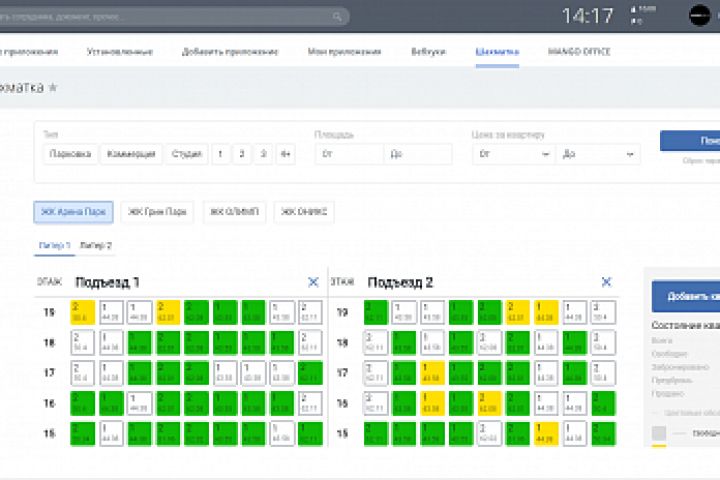
Task: Click the grey legend color swatch
Action: click(659, 433)
